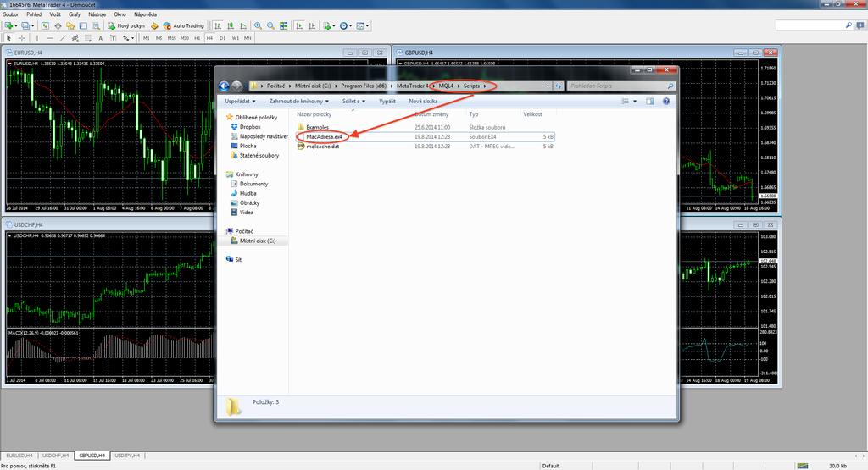Open the MetaEditor yellow book icon
Screen dimensions: 868x470
coord(154,25)
